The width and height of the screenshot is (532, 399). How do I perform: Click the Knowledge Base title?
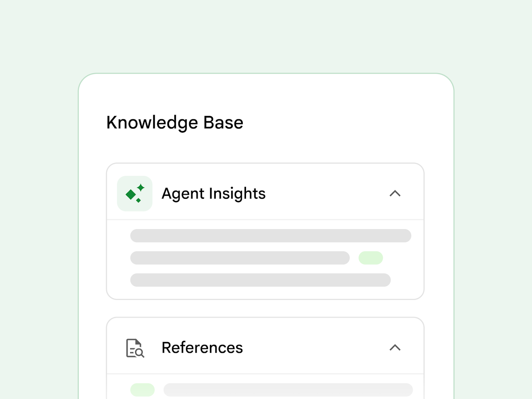click(175, 123)
